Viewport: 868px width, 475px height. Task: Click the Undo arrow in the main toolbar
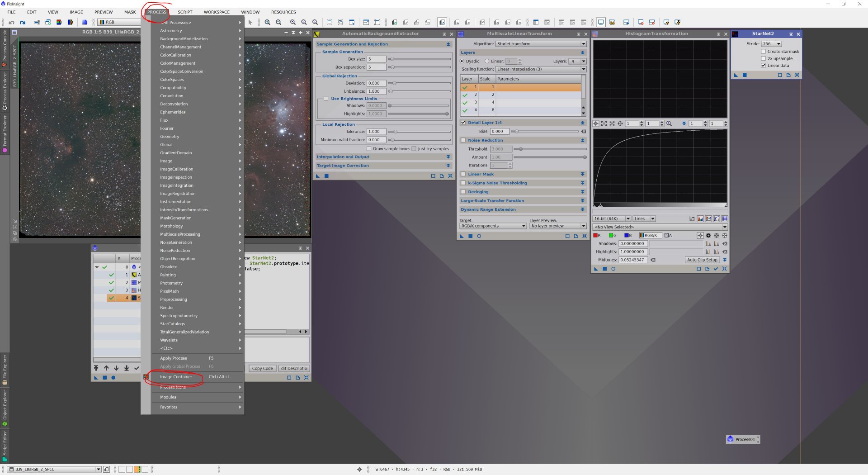point(11,22)
